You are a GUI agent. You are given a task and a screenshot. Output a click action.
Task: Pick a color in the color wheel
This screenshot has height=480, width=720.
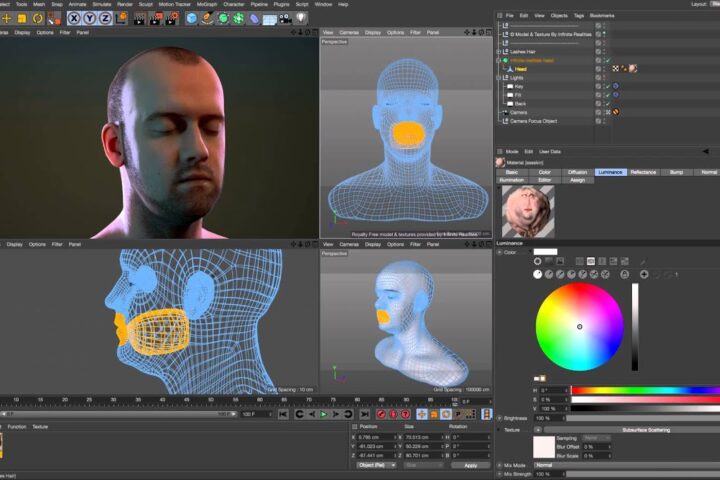click(x=579, y=327)
